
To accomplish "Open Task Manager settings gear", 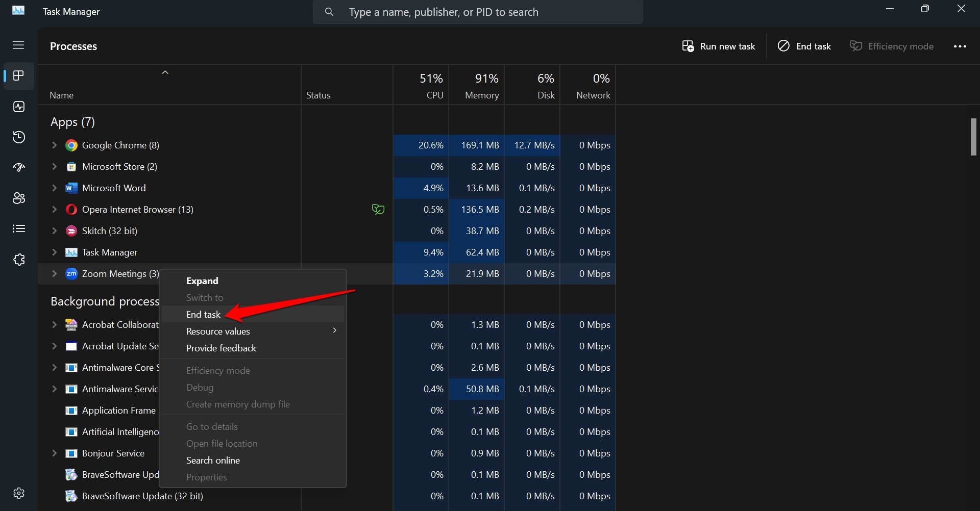I will coord(19,493).
